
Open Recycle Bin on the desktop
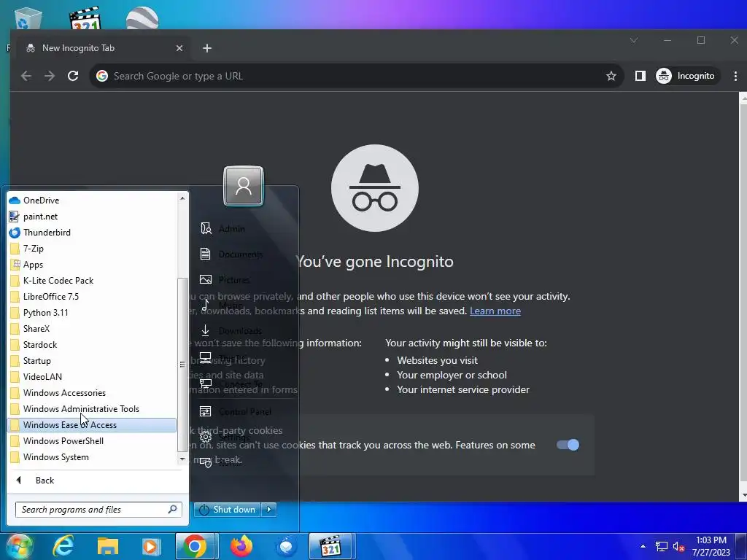tap(28, 18)
